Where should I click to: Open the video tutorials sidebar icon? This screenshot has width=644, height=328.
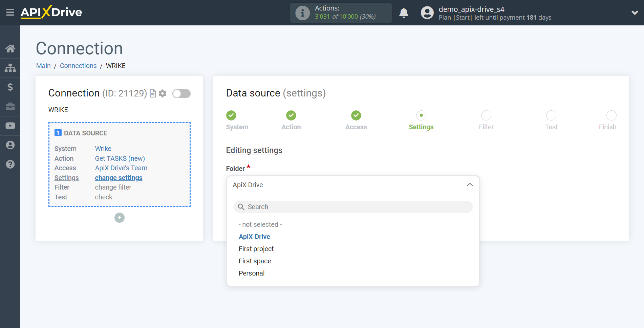[x=10, y=126]
